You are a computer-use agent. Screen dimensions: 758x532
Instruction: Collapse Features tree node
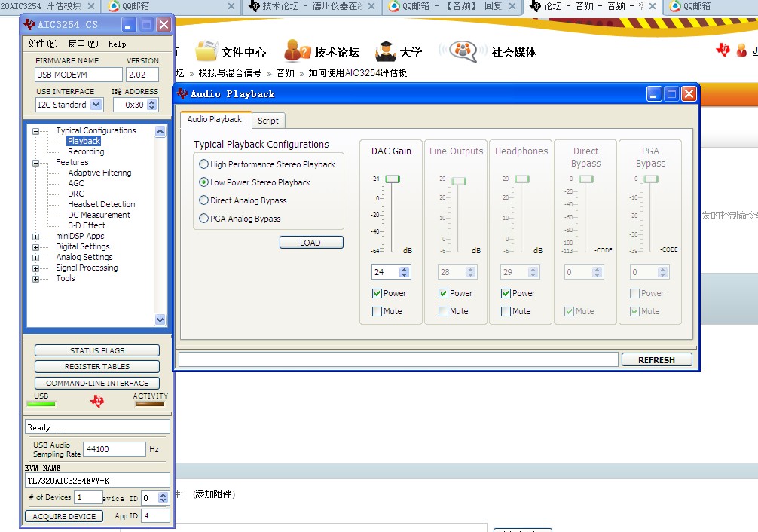(35, 163)
